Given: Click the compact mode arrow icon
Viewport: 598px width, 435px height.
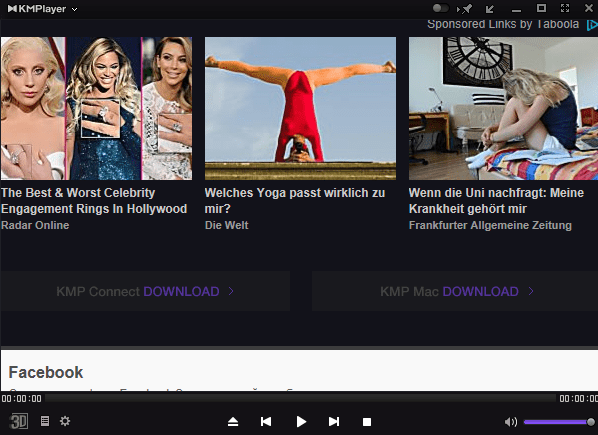Looking at the screenshot, I should click(x=490, y=9).
